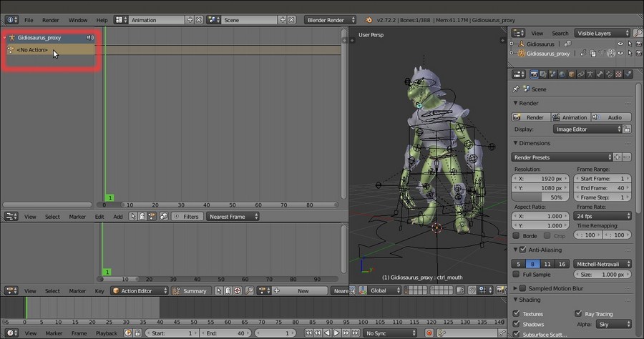Open the bone constraints properties tab

click(610, 74)
